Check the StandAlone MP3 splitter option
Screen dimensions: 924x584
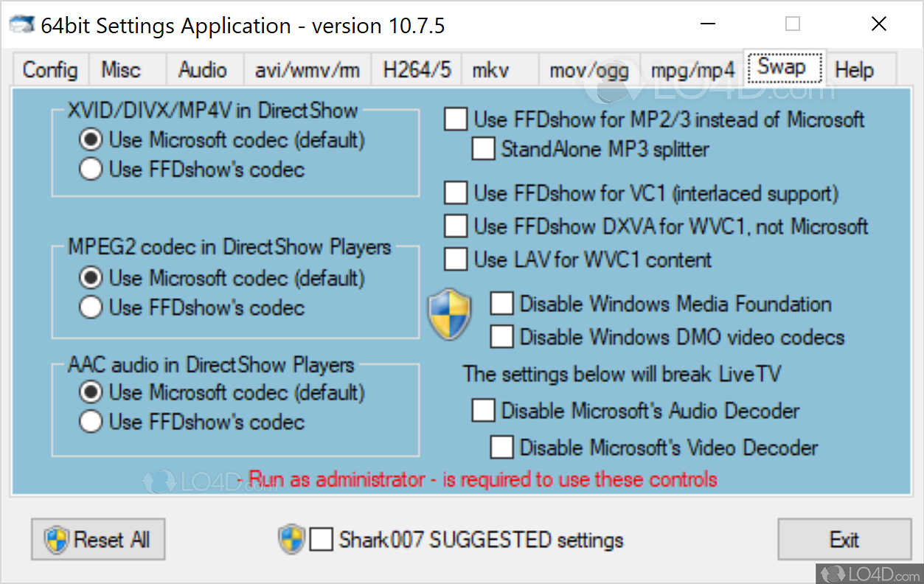(483, 149)
